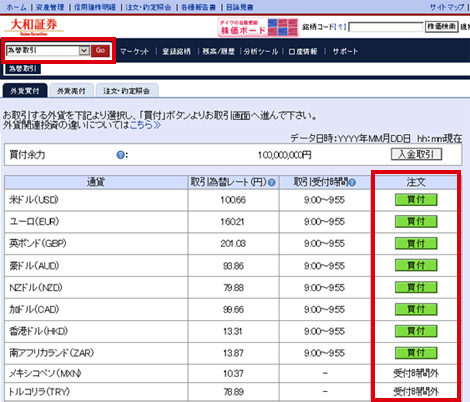Open the ホーム link in top bar
Image resolution: width=470 pixels, height=402 pixels.
pos(16,7)
